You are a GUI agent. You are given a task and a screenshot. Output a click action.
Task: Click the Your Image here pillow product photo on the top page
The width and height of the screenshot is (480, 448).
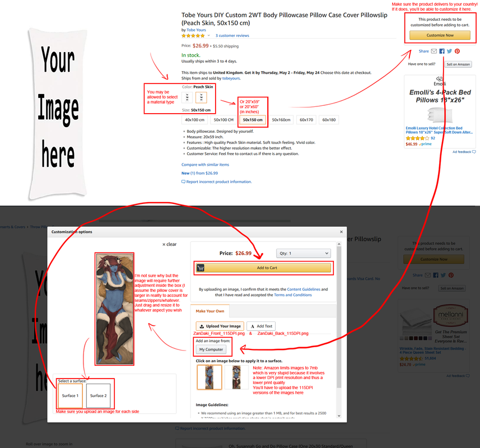58,114
